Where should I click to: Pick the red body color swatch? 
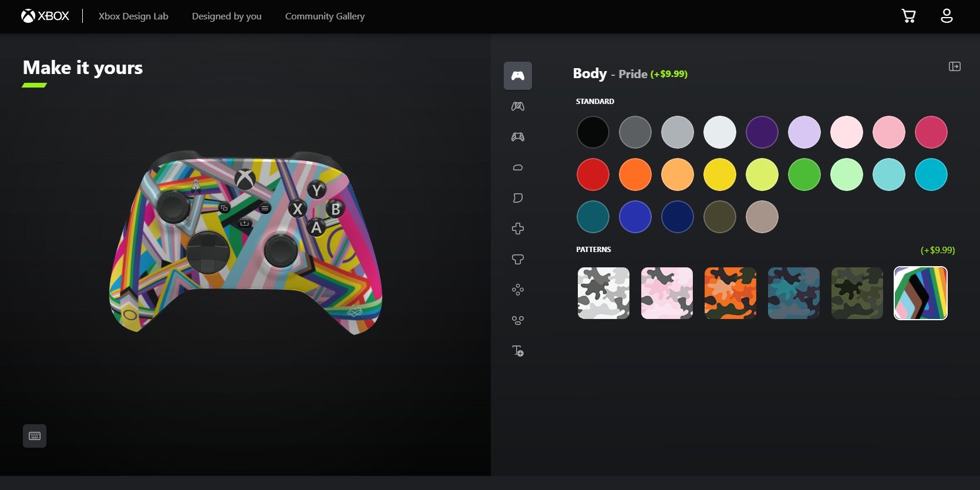[592, 174]
